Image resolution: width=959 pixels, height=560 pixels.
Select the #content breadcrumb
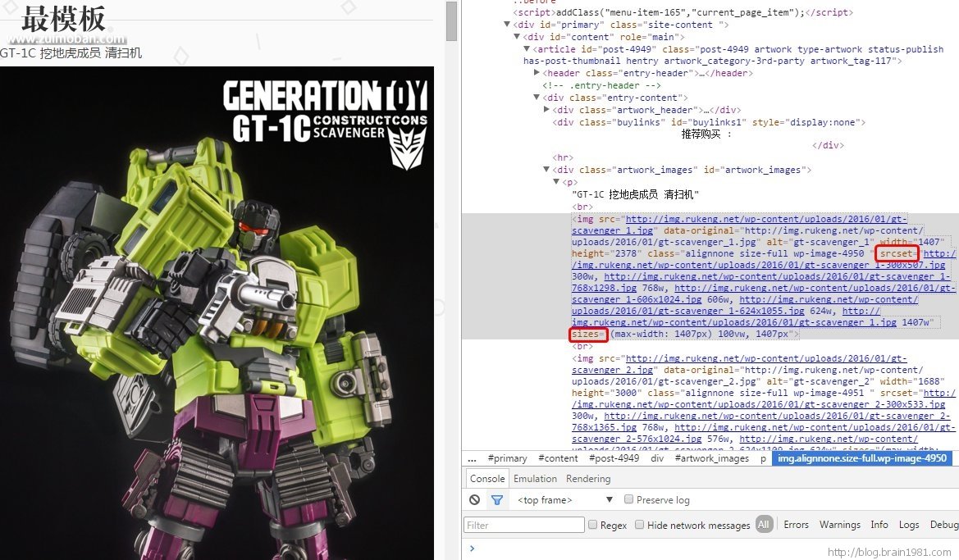click(558, 458)
